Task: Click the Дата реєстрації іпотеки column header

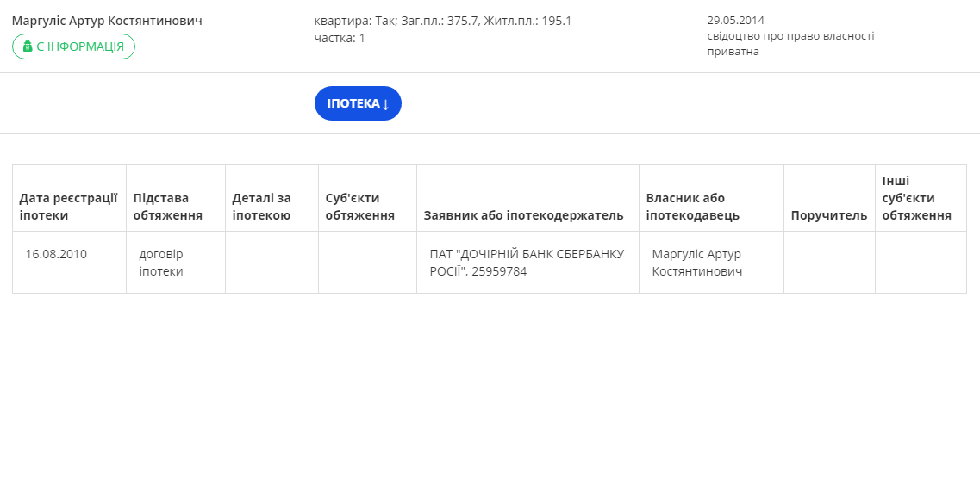Action: 69,207
